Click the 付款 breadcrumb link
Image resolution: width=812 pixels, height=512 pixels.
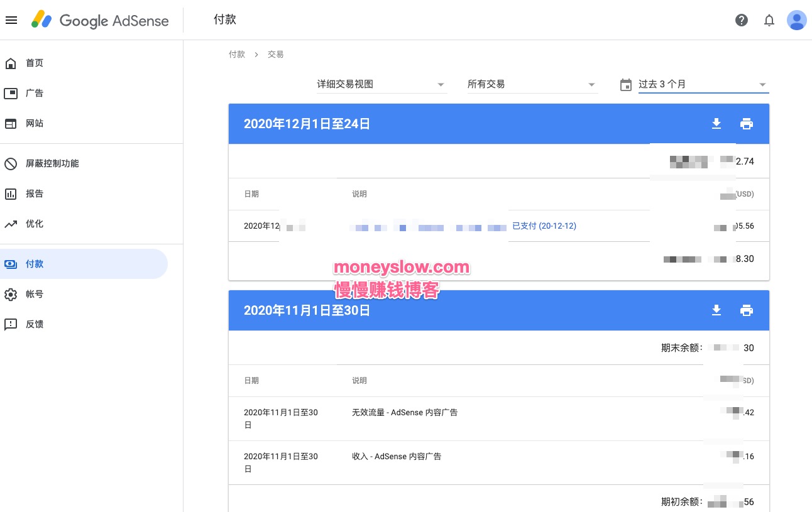(x=237, y=55)
